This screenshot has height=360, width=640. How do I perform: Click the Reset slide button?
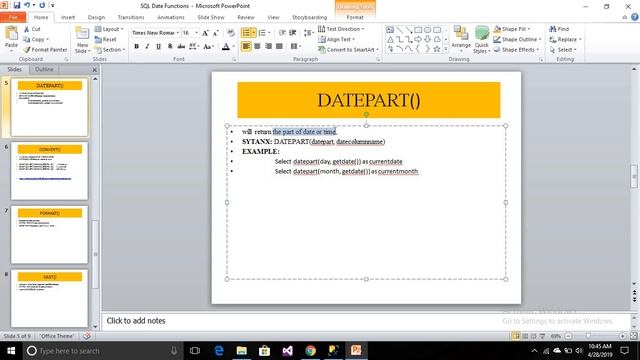105,39
